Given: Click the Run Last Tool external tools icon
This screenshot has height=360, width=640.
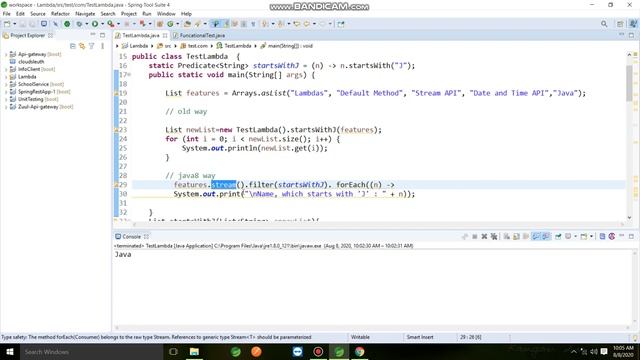Looking at the screenshot, I should pos(111,24).
